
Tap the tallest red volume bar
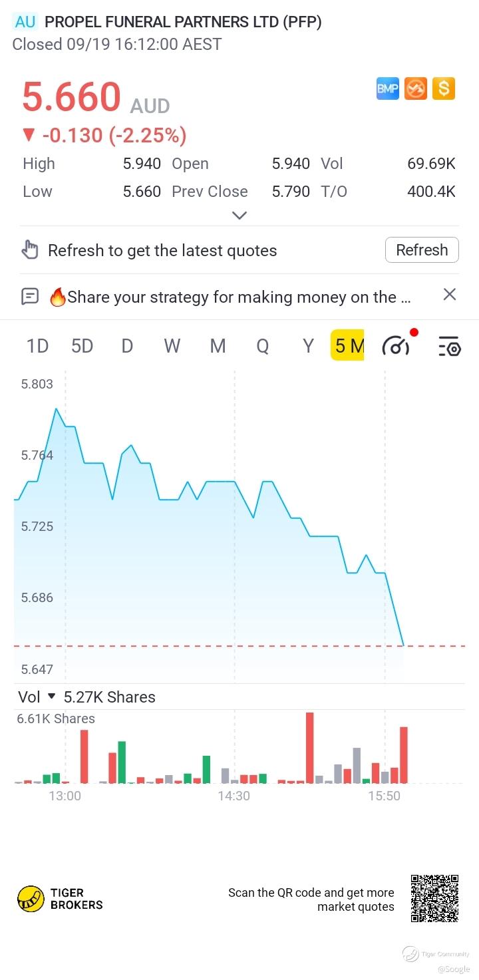309,747
